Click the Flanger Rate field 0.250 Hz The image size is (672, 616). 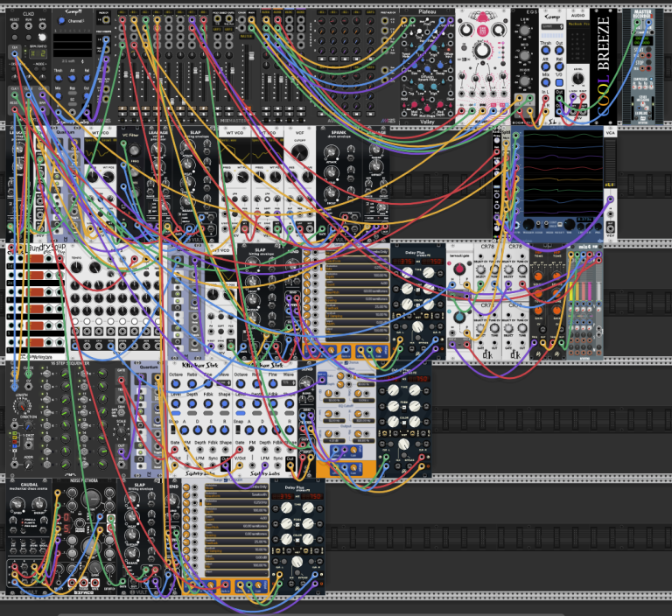click(235, 503)
